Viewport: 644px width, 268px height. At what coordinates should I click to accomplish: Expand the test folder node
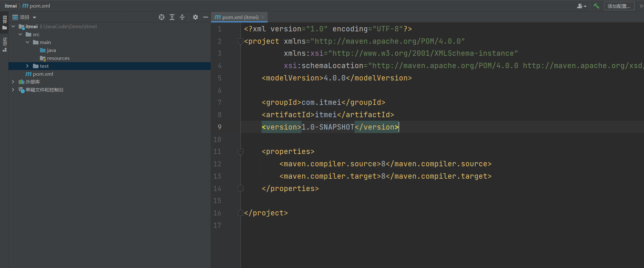click(28, 66)
